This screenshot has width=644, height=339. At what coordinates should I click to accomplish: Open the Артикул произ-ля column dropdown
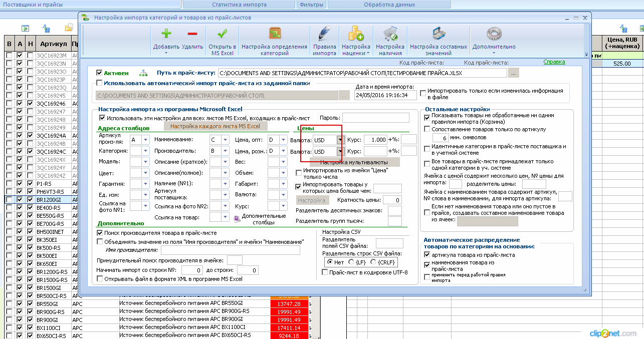click(x=145, y=140)
